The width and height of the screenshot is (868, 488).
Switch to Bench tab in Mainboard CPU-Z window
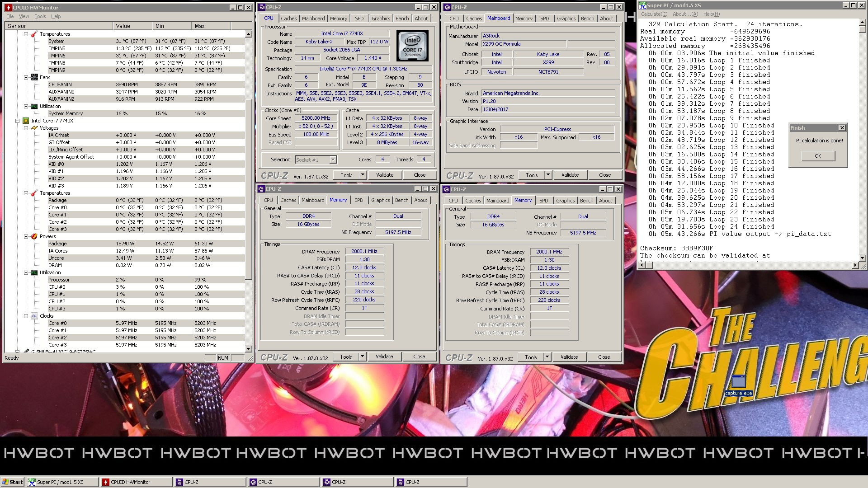pyautogui.click(x=587, y=19)
